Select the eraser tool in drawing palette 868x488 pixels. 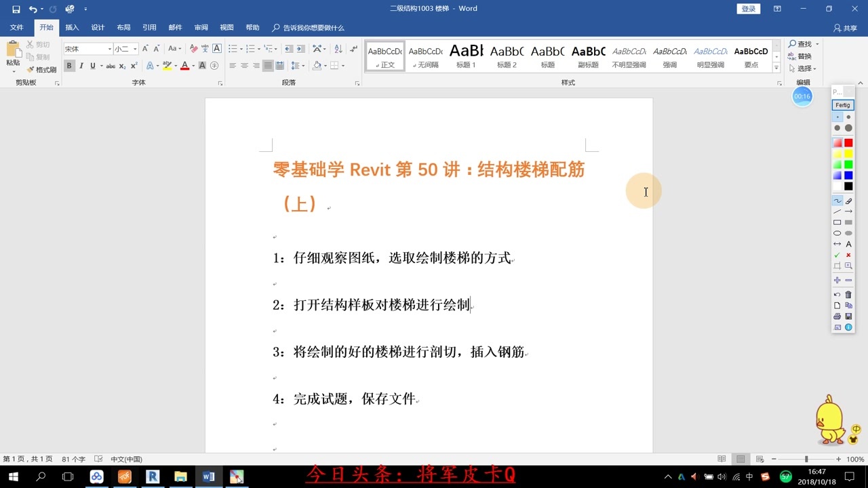[x=848, y=201]
